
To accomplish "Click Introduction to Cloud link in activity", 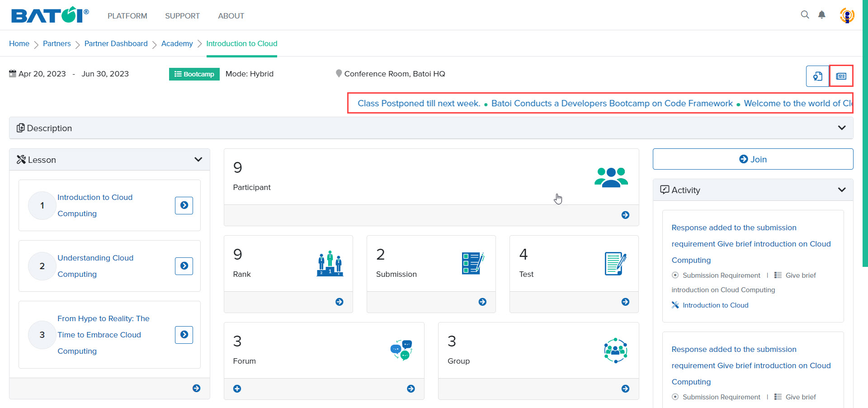I will click(x=715, y=305).
